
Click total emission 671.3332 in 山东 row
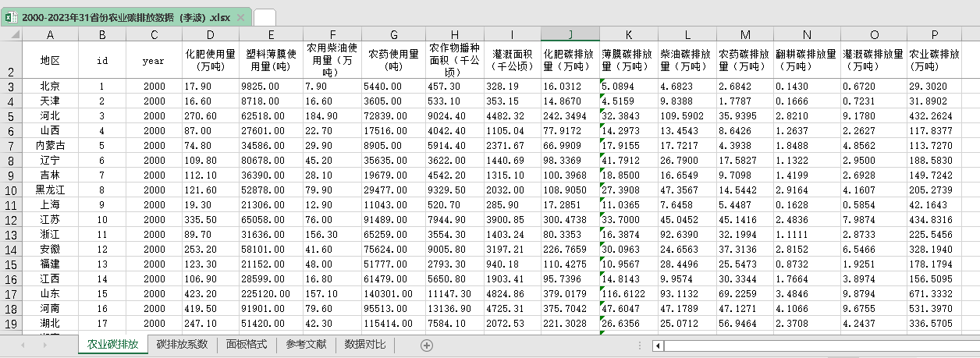(934, 293)
